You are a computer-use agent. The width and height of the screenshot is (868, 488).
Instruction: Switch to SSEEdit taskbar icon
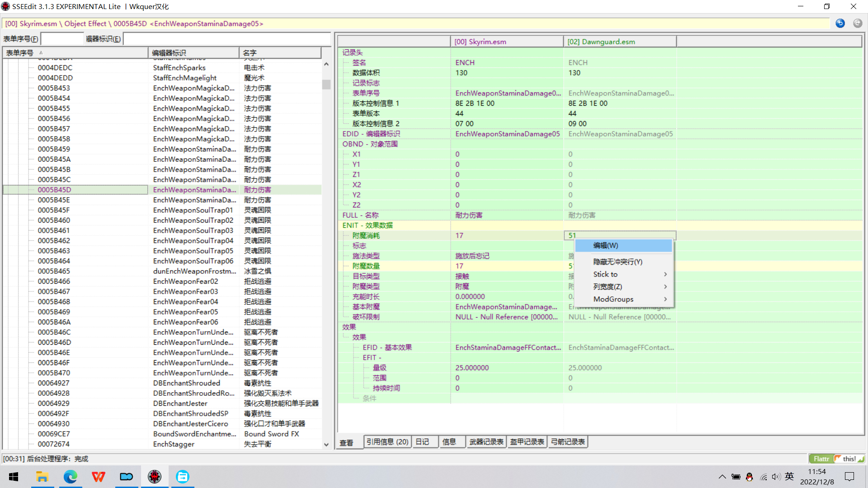pyautogui.click(x=155, y=477)
